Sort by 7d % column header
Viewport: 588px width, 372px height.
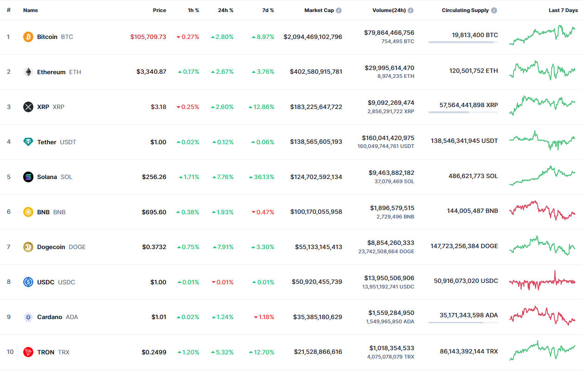click(268, 10)
